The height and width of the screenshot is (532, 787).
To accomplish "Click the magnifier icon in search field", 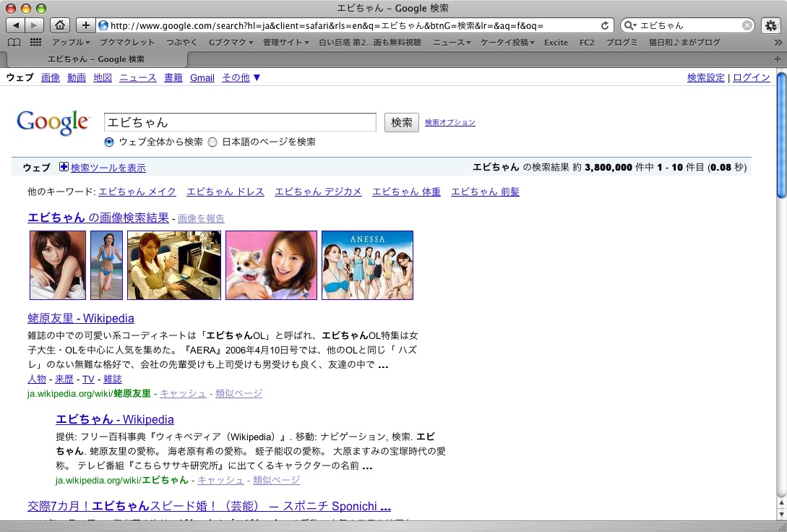I will (629, 25).
